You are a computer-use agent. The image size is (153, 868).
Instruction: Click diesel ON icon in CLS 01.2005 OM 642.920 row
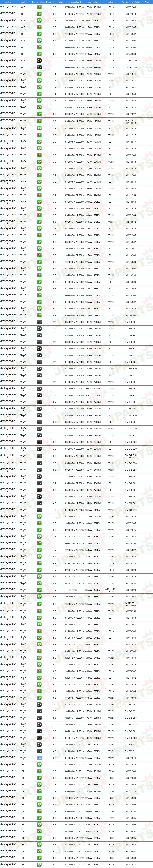(39, 61)
